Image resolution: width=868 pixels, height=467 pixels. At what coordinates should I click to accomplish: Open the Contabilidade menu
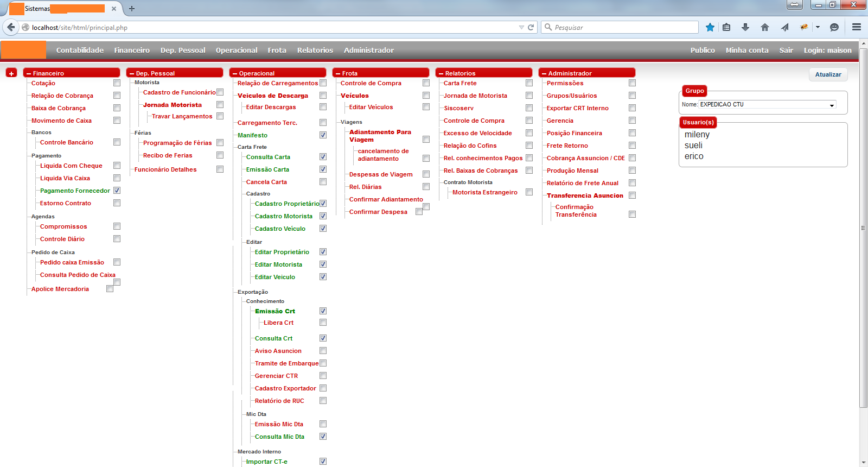pyautogui.click(x=80, y=50)
